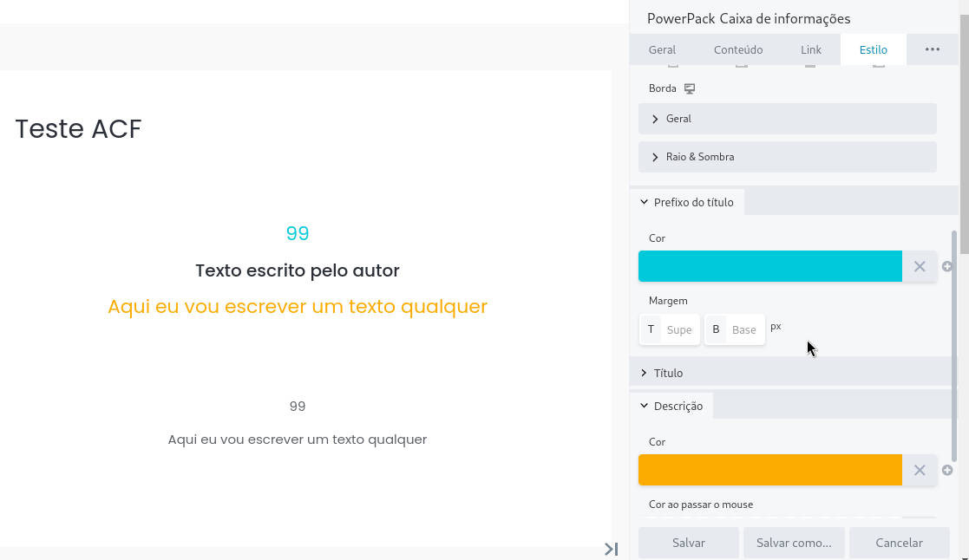The width and height of the screenshot is (969, 560).
Task: Expand the Geral border section
Action: tap(788, 119)
